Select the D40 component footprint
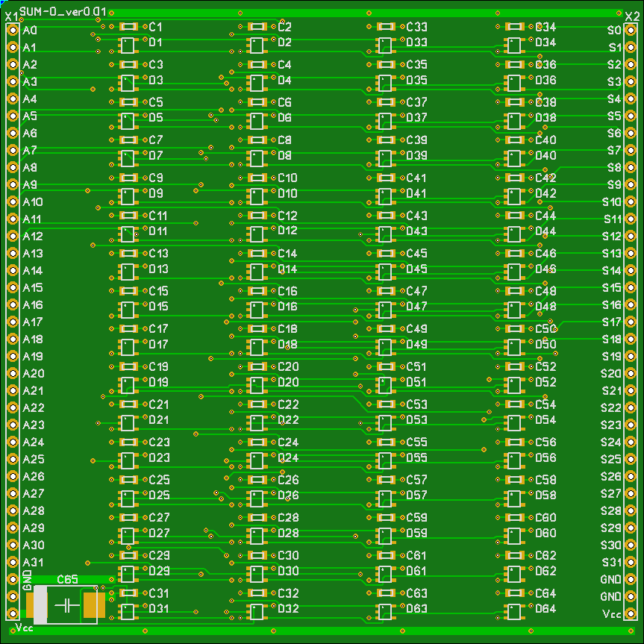 (x=514, y=158)
